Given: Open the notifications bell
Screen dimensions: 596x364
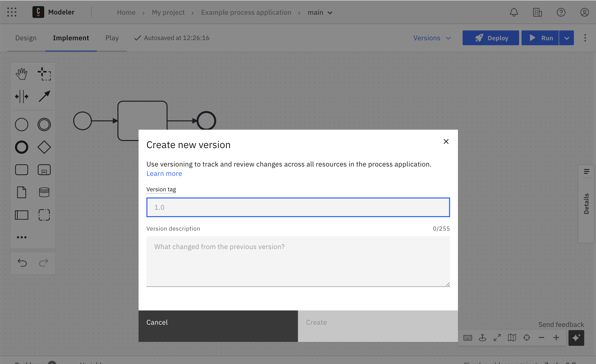Looking at the screenshot, I should pos(514,12).
